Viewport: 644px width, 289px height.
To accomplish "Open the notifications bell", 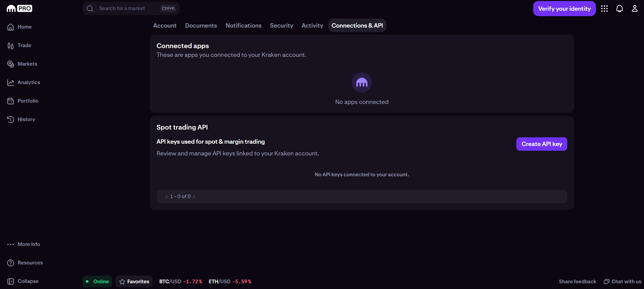I will click(620, 8).
